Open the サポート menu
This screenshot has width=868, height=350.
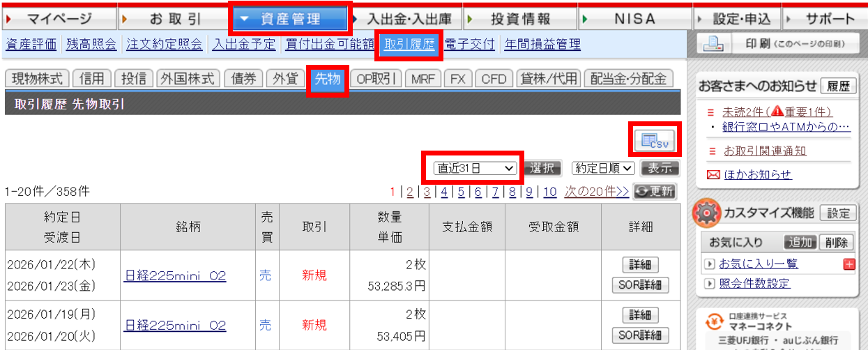825,19
